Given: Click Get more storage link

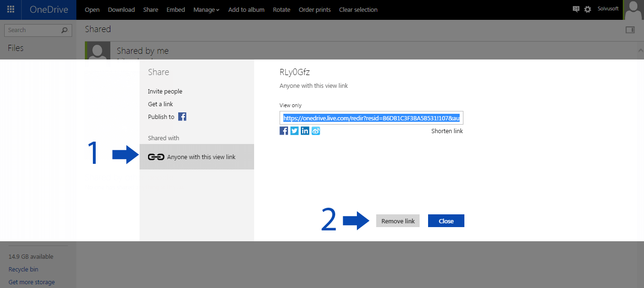Looking at the screenshot, I should coord(32,282).
